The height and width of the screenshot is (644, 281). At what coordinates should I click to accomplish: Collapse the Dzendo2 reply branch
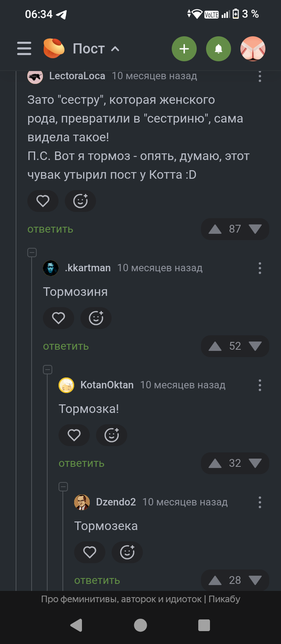coord(63,487)
